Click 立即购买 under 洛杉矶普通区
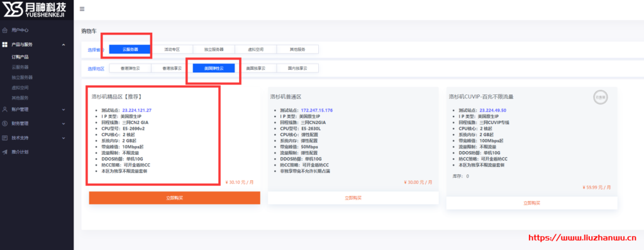Image resolution: width=644 pixels, height=250 pixels. pyautogui.click(x=353, y=198)
